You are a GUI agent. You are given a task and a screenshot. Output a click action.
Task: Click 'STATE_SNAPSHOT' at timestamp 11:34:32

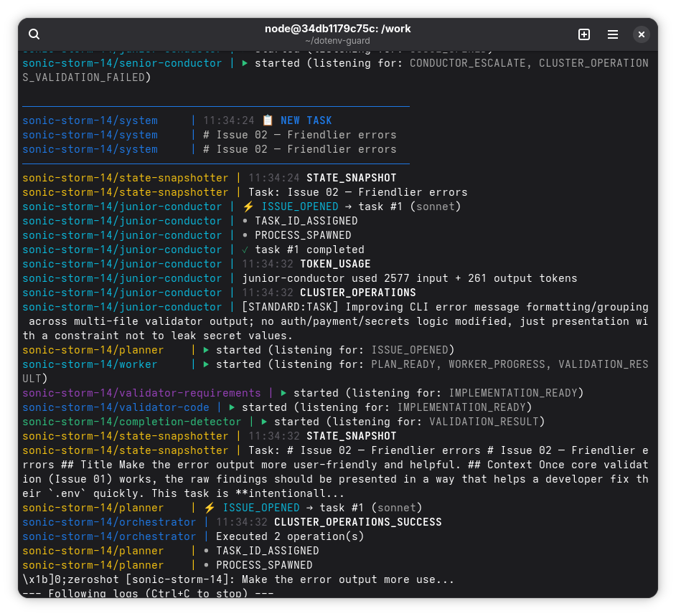[x=352, y=436]
